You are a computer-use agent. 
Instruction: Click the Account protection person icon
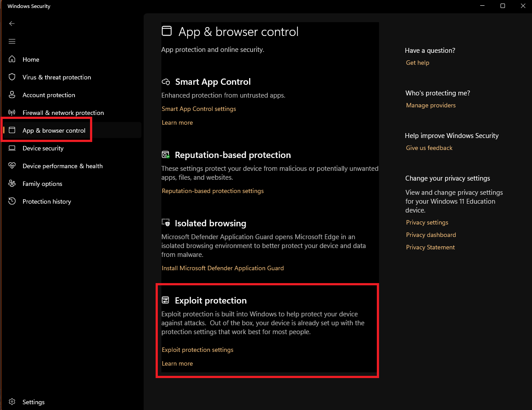[12, 95]
